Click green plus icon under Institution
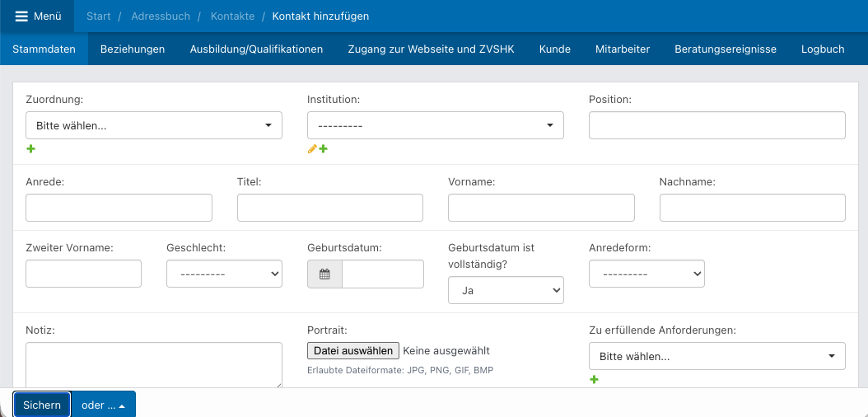The width and height of the screenshot is (868, 417). pos(324,149)
